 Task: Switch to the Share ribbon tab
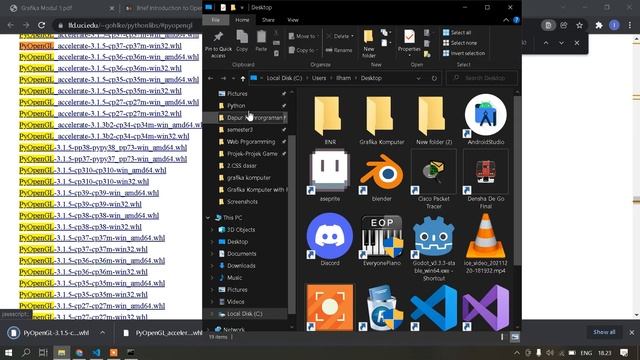coord(268,20)
